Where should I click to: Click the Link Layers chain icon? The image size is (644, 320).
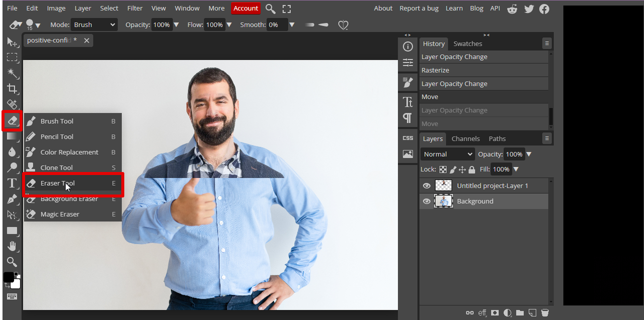point(470,312)
